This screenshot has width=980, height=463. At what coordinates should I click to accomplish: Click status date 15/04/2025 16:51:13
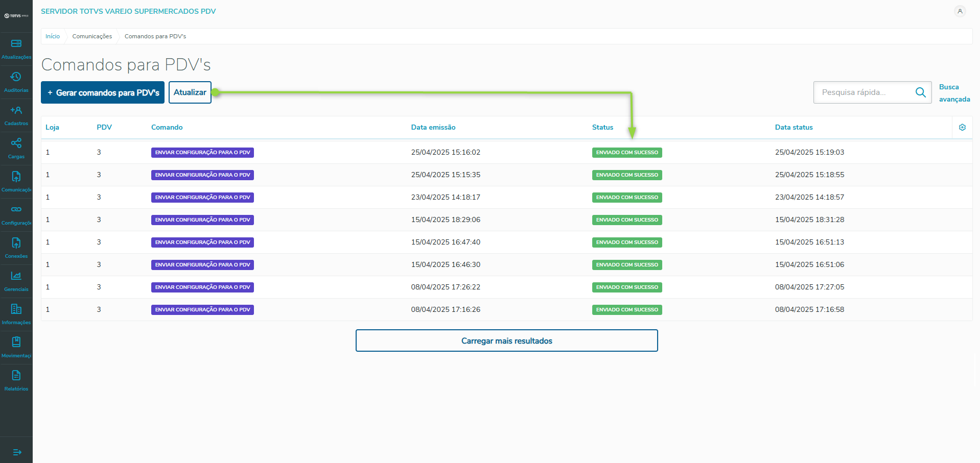pos(809,242)
